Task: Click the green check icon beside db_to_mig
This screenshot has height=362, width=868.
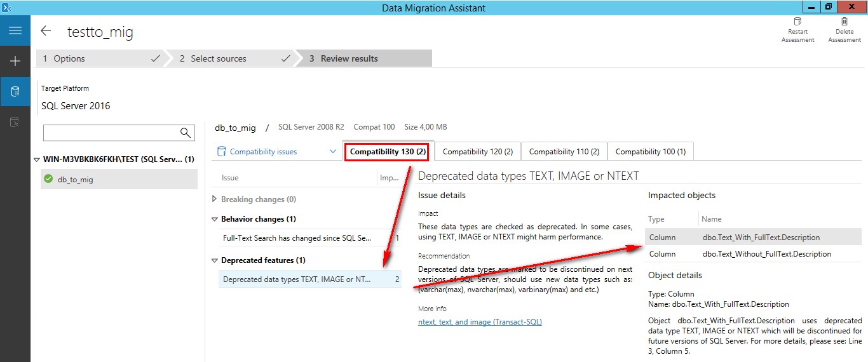Action: [48, 179]
